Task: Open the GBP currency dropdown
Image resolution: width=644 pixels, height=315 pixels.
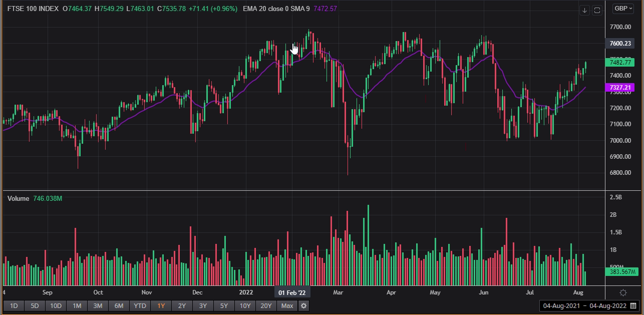Action: pyautogui.click(x=623, y=9)
